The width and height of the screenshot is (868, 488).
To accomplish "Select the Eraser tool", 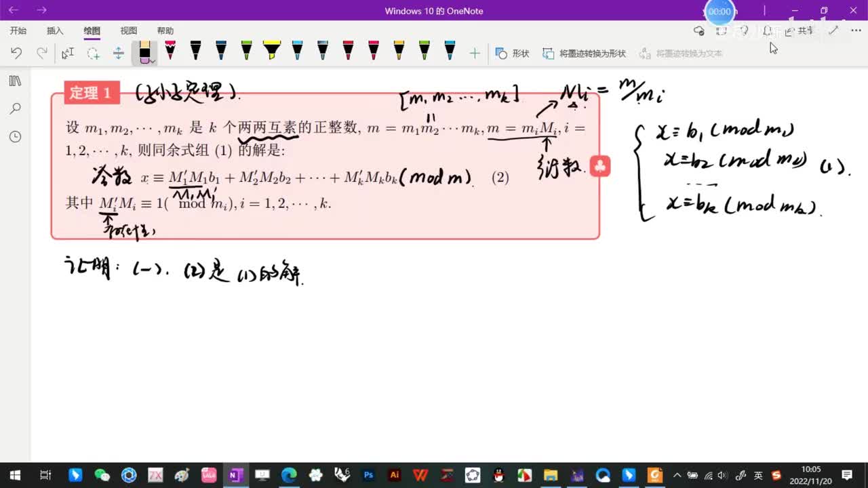I will click(x=144, y=53).
